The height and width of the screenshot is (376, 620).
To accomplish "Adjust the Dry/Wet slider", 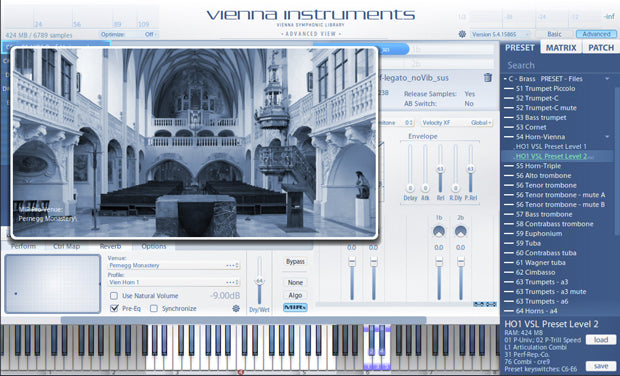I will 259,281.
